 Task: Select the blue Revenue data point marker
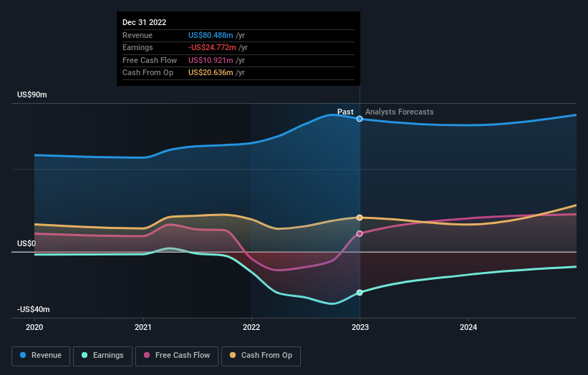click(360, 119)
